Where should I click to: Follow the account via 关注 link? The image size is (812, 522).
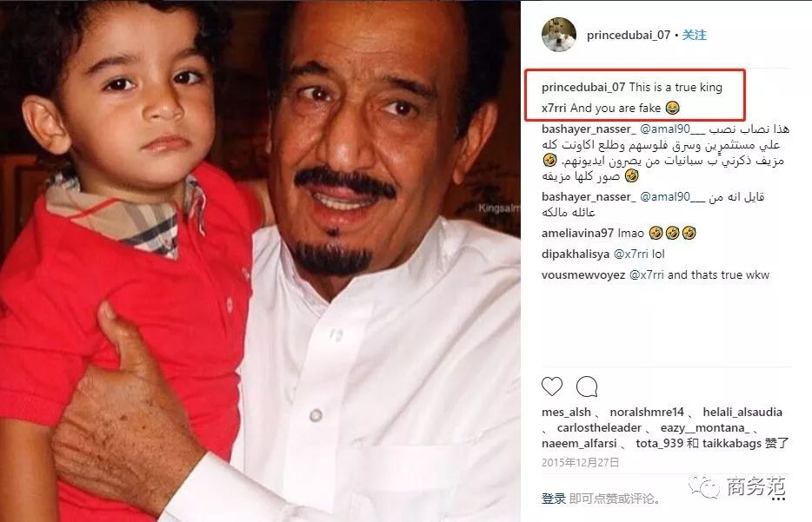click(x=694, y=36)
